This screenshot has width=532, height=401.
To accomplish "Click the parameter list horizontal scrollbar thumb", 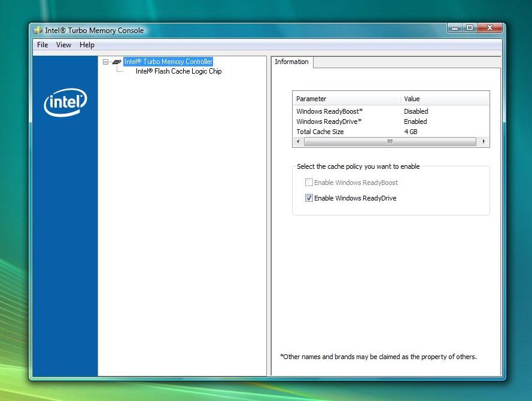I will pyautogui.click(x=390, y=142).
